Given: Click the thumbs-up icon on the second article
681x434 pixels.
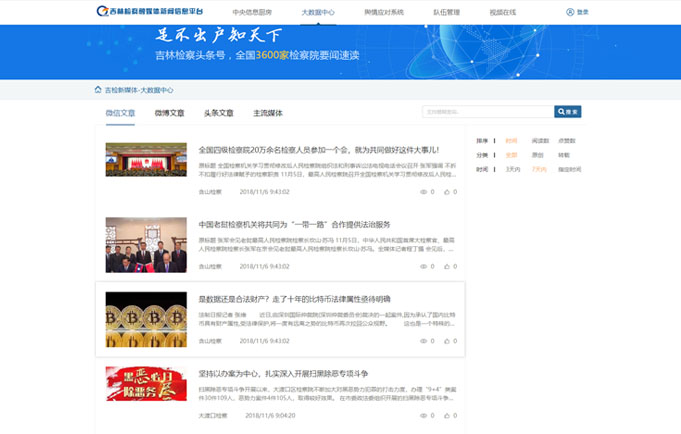Looking at the screenshot, I should coord(445,266).
